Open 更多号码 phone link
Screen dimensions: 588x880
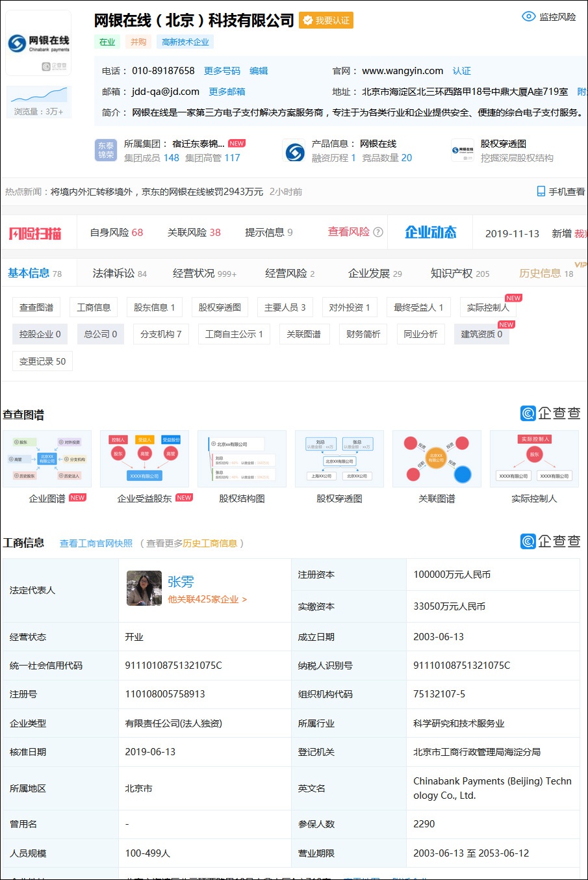click(222, 71)
